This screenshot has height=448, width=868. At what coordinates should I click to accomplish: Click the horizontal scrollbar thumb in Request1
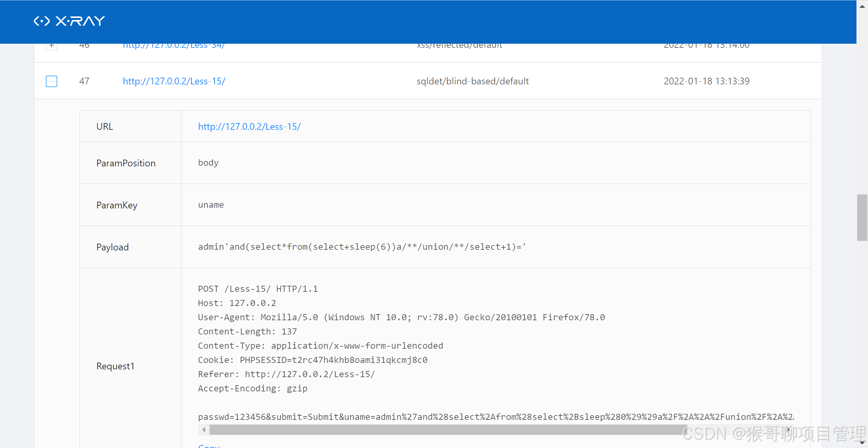coord(448,430)
